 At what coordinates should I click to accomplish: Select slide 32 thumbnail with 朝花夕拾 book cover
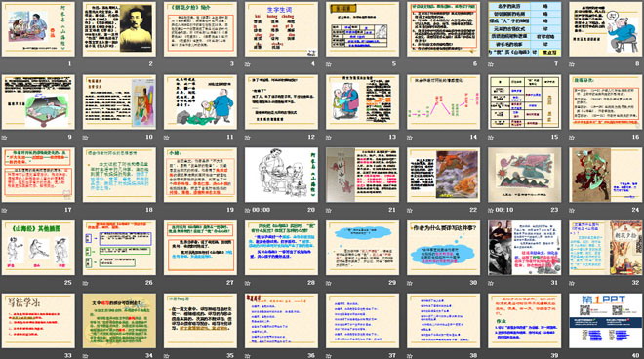[x=606, y=248]
